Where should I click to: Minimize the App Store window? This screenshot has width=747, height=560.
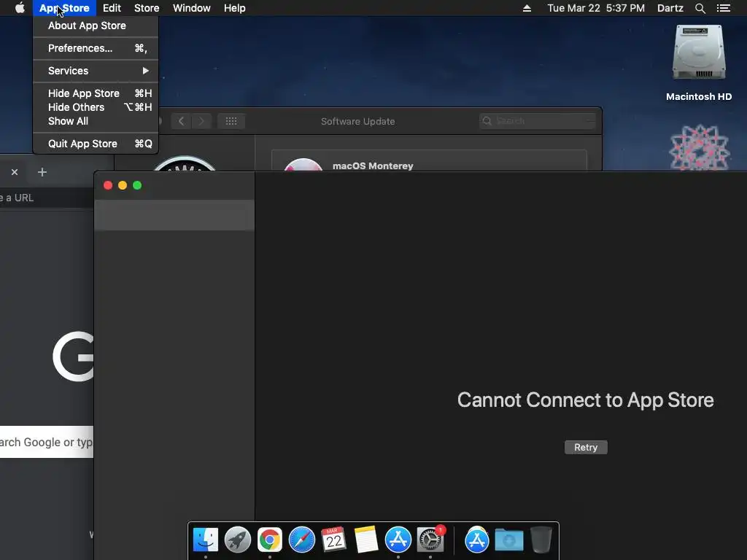click(123, 185)
